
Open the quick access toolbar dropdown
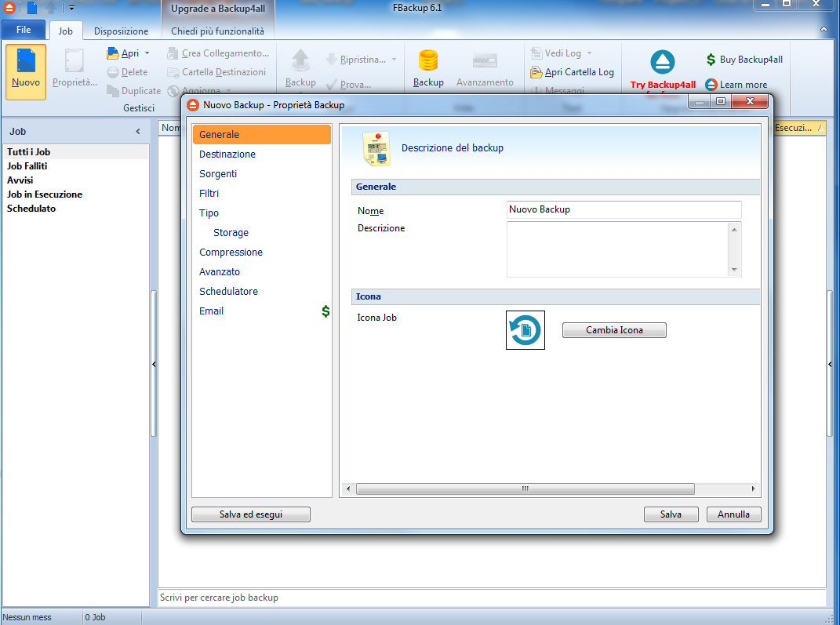(71, 8)
